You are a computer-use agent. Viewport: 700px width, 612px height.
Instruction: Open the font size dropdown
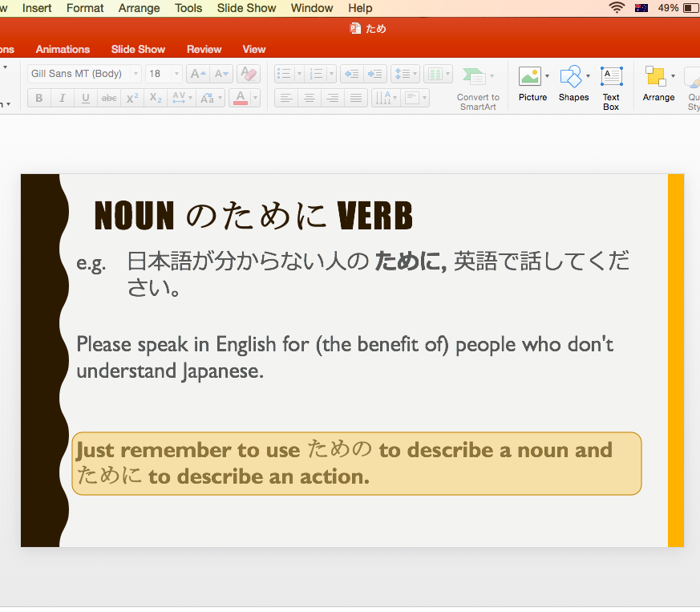[x=176, y=74]
